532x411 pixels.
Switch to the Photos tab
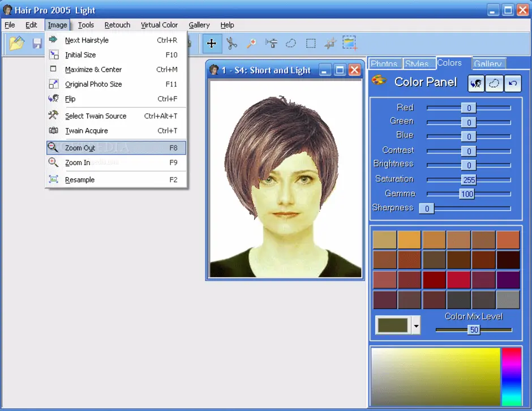click(384, 63)
